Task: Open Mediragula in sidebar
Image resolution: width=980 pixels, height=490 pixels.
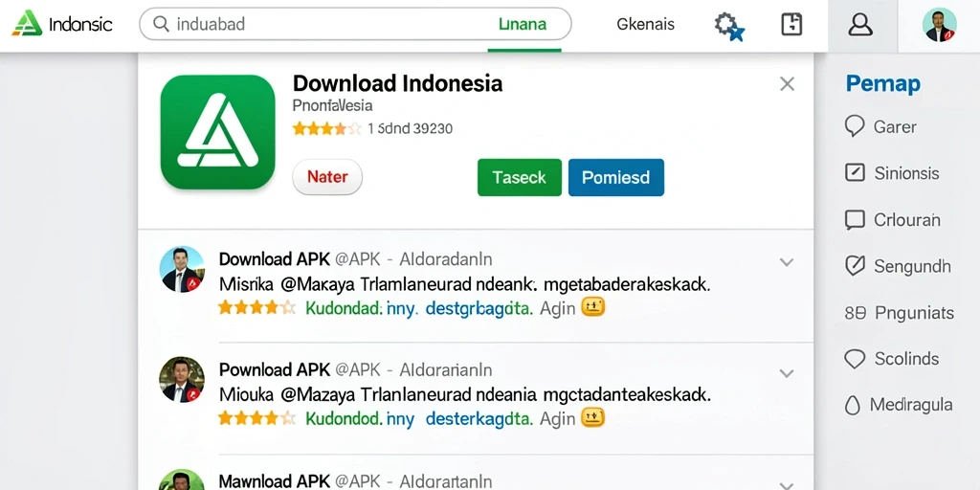Action: point(911,405)
